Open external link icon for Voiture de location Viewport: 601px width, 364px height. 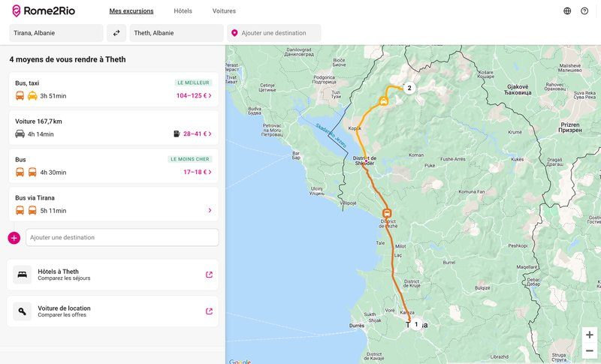click(x=209, y=311)
